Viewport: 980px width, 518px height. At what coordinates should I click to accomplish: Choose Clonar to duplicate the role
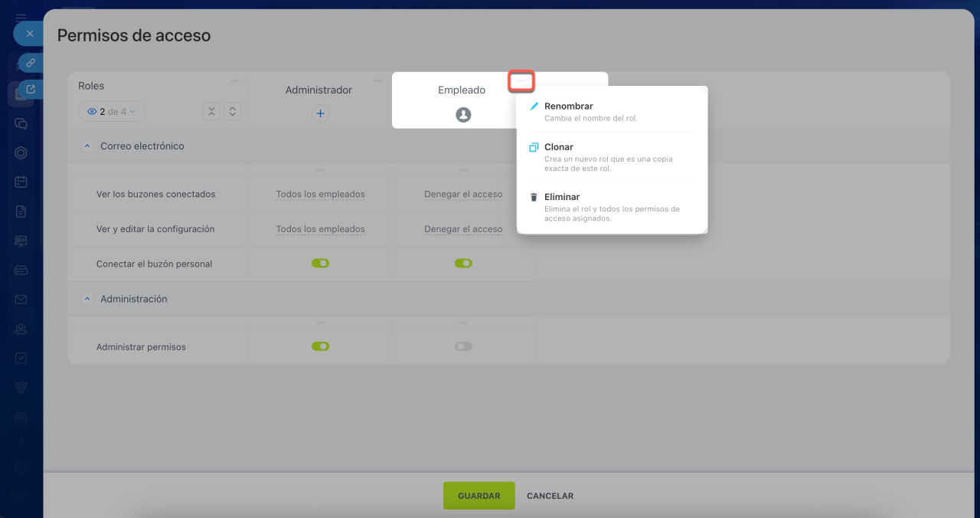pyautogui.click(x=559, y=147)
